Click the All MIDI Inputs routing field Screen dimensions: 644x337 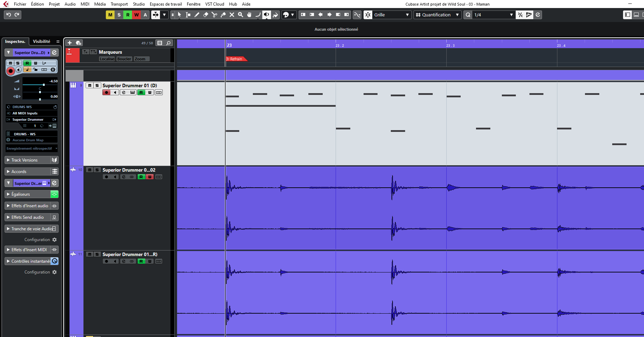(31, 113)
